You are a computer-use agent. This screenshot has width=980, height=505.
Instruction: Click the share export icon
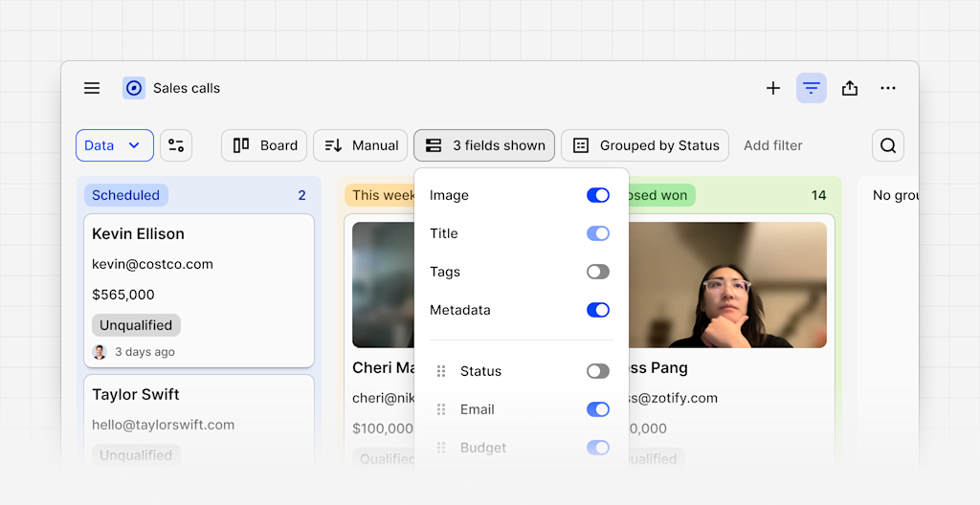(x=850, y=88)
